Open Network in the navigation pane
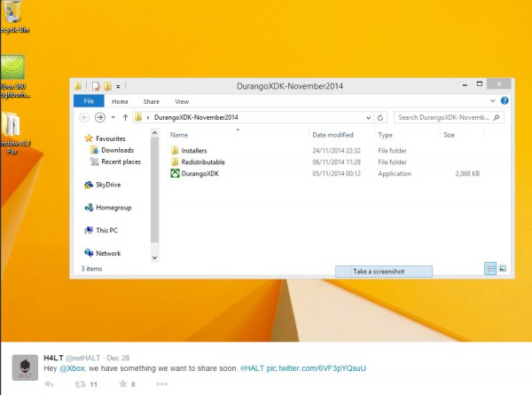Screen dimensions: 532x395 click(x=108, y=253)
